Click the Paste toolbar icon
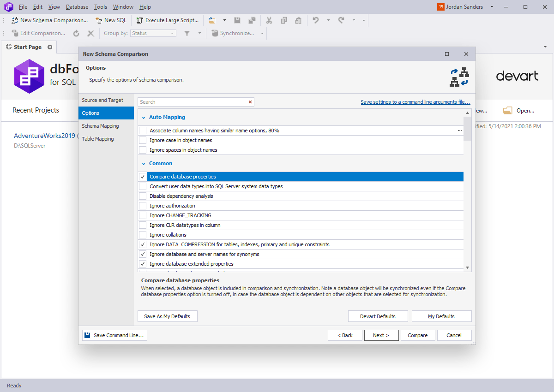 (x=298, y=20)
